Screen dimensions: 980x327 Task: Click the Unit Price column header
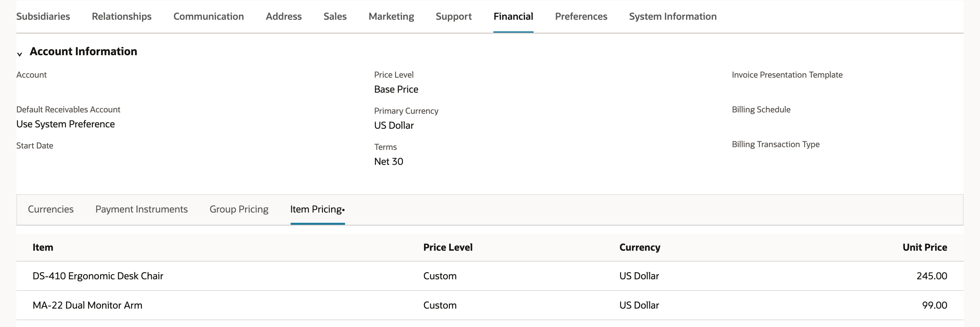coord(925,247)
